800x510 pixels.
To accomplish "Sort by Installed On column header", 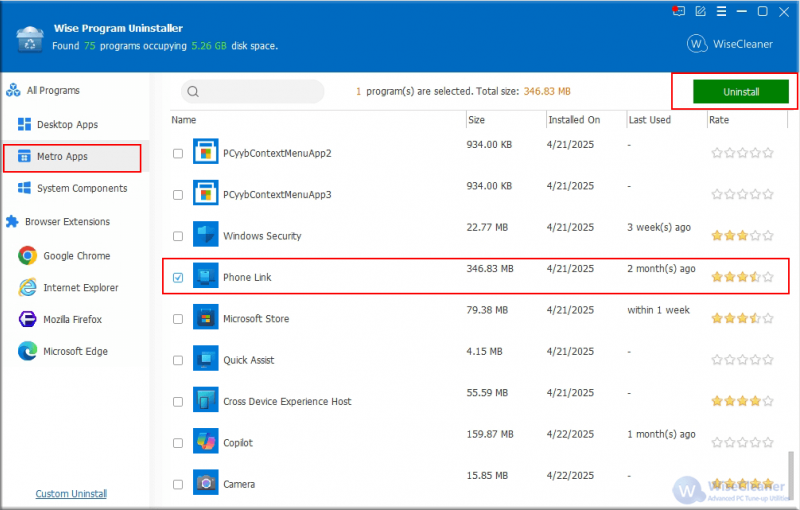I will point(574,120).
